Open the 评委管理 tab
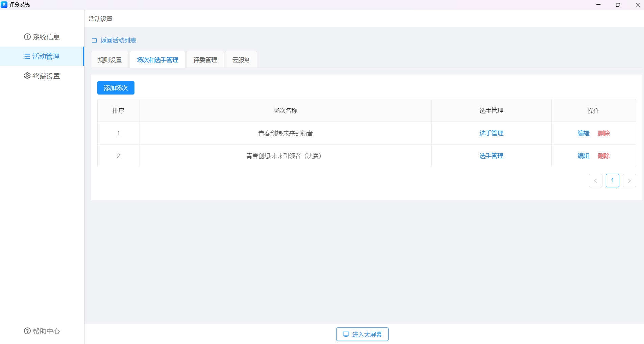 click(x=205, y=60)
